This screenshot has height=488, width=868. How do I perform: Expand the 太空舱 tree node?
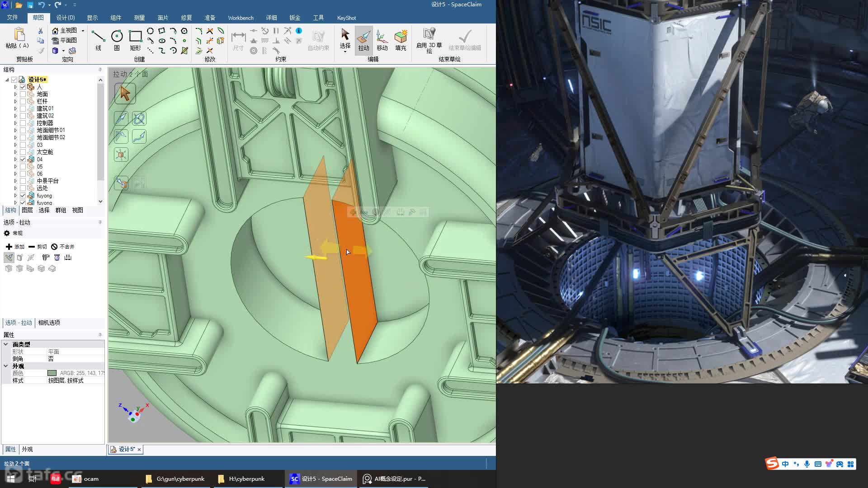coord(15,152)
